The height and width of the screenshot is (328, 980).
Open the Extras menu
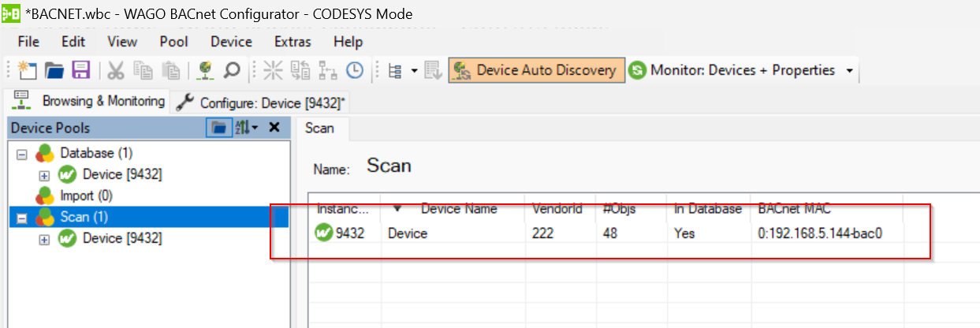click(293, 42)
